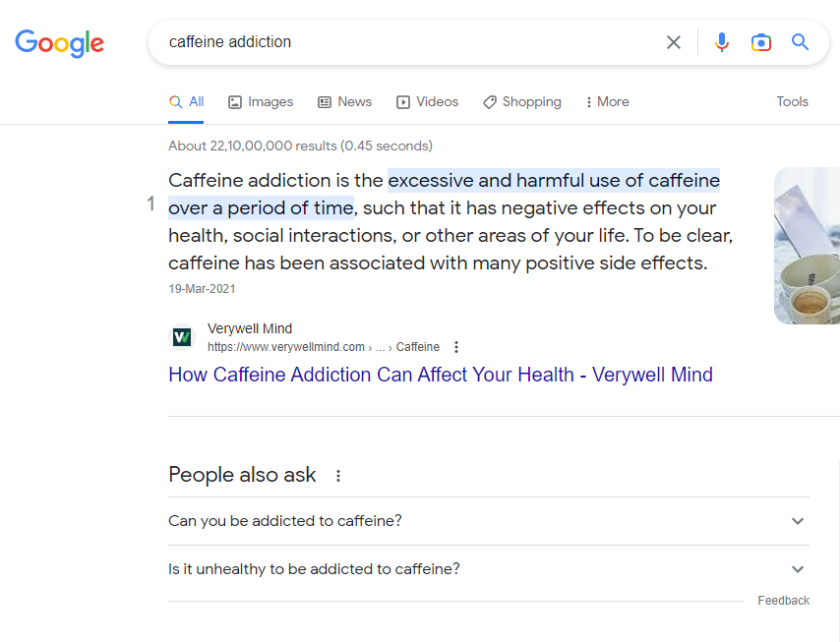Click the Feedback link
The image size is (840, 642).
(x=783, y=600)
